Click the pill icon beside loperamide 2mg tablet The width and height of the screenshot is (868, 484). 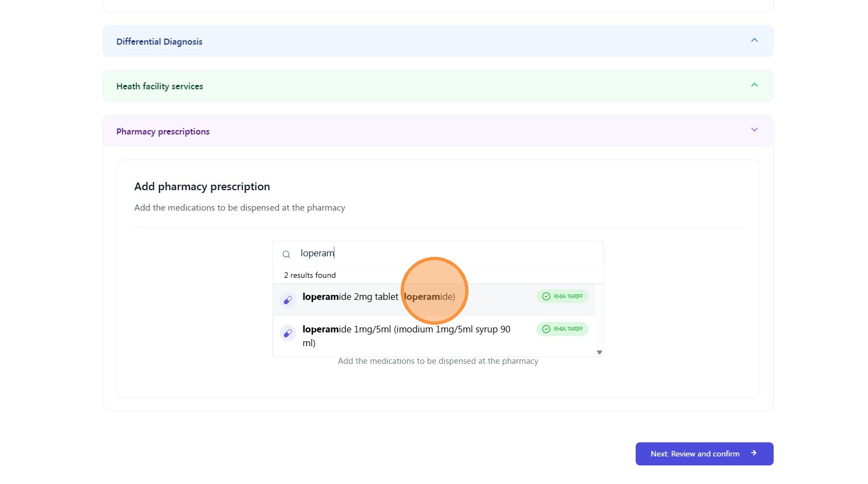[287, 300]
